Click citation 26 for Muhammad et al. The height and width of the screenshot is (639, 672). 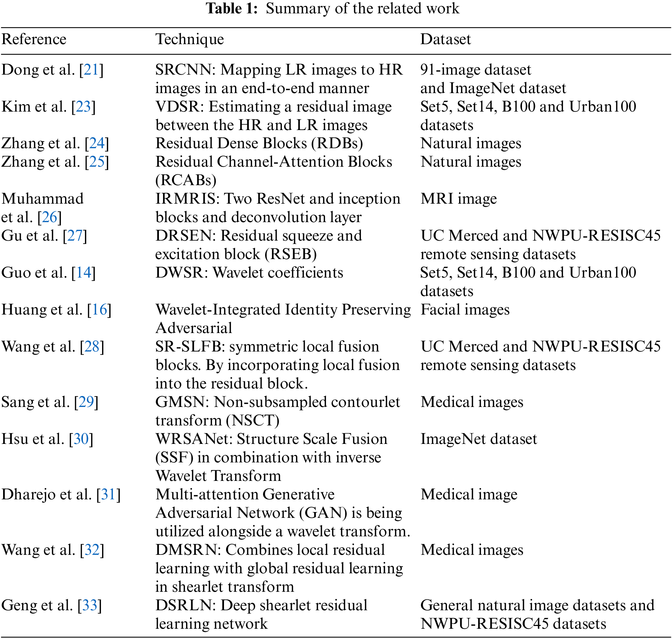tap(49, 218)
